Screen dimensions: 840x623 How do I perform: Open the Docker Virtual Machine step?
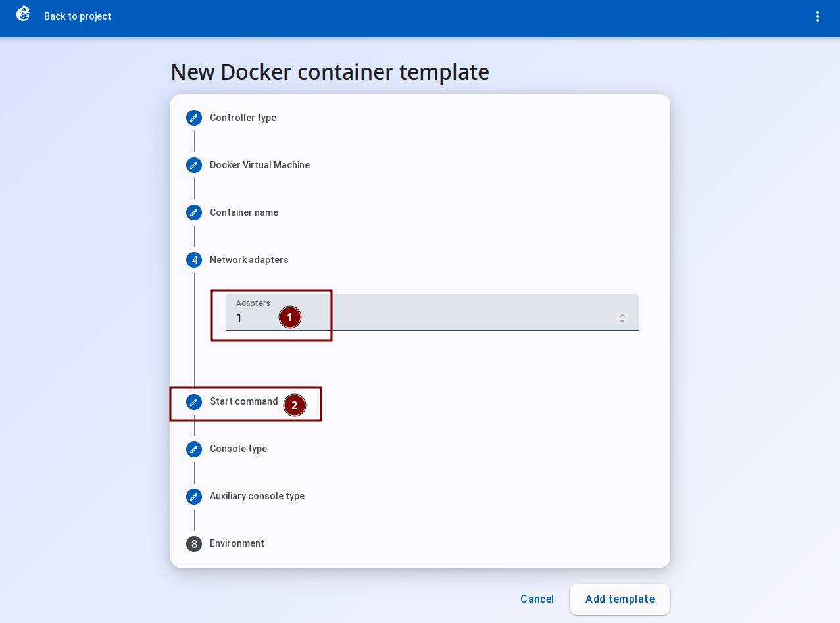[x=260, y=165]
